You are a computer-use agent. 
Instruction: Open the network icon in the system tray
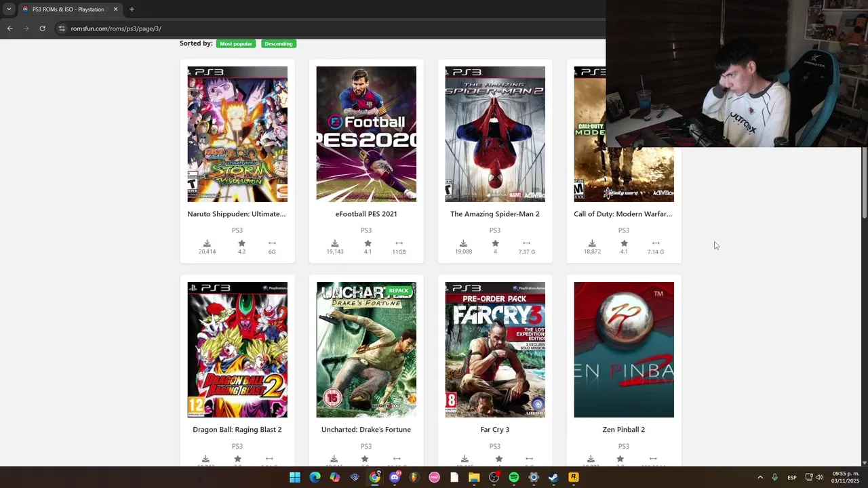coord(809,477)
